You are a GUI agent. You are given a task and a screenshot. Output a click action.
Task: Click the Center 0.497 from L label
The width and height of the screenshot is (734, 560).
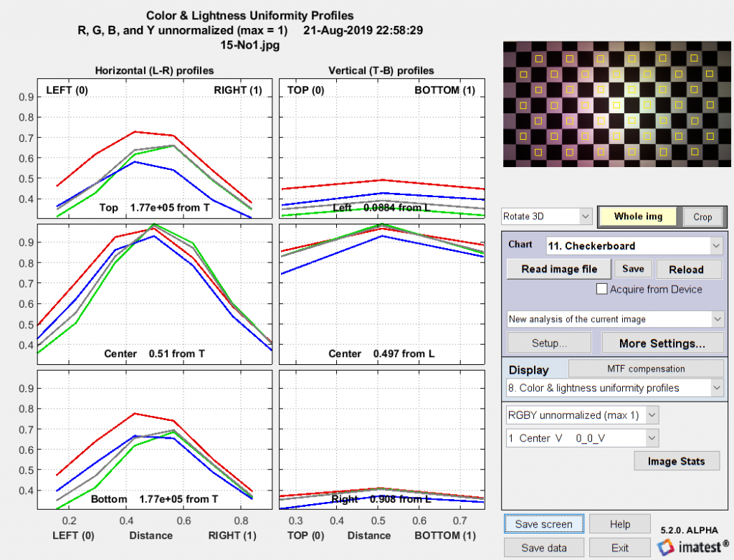381,353
